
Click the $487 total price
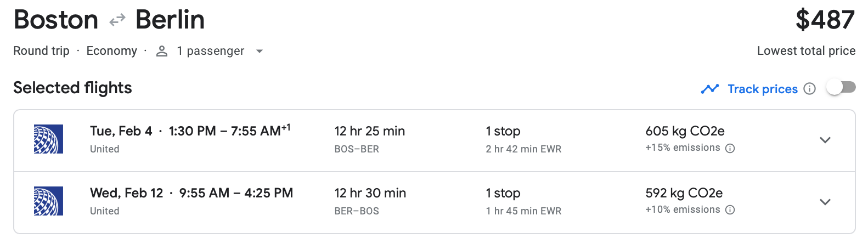[x=825, y=20]
